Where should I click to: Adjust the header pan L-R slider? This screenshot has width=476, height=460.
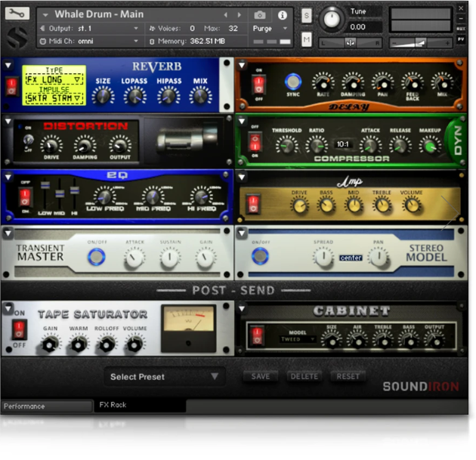pos(350,43)
